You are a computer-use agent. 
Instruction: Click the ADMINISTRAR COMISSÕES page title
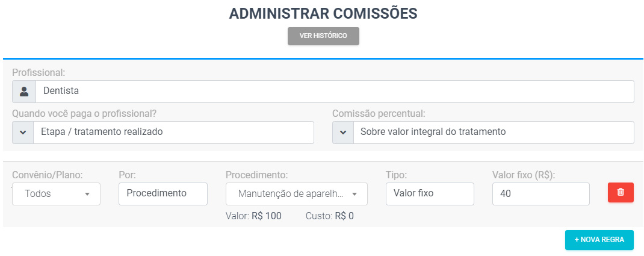tap(323, 14)
